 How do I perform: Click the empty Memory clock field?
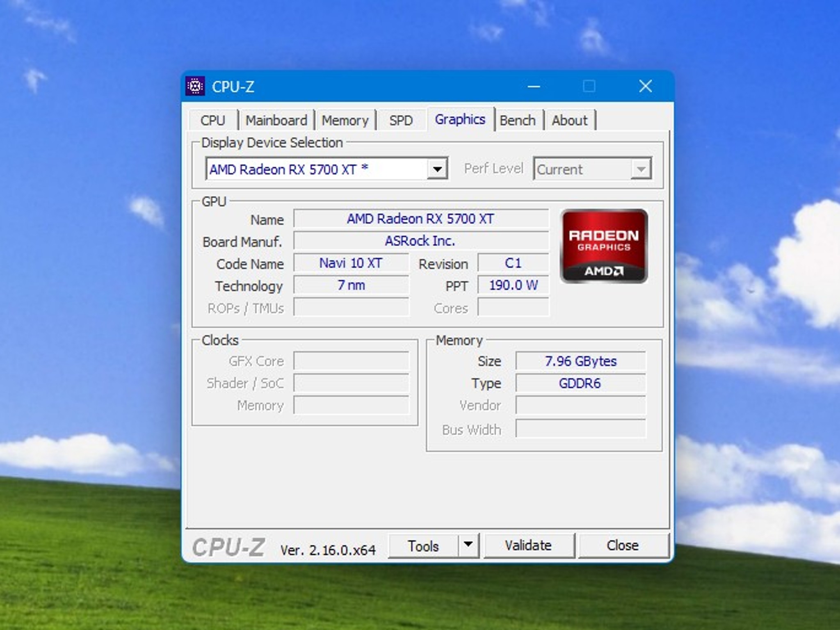click(x=351, y=405)
